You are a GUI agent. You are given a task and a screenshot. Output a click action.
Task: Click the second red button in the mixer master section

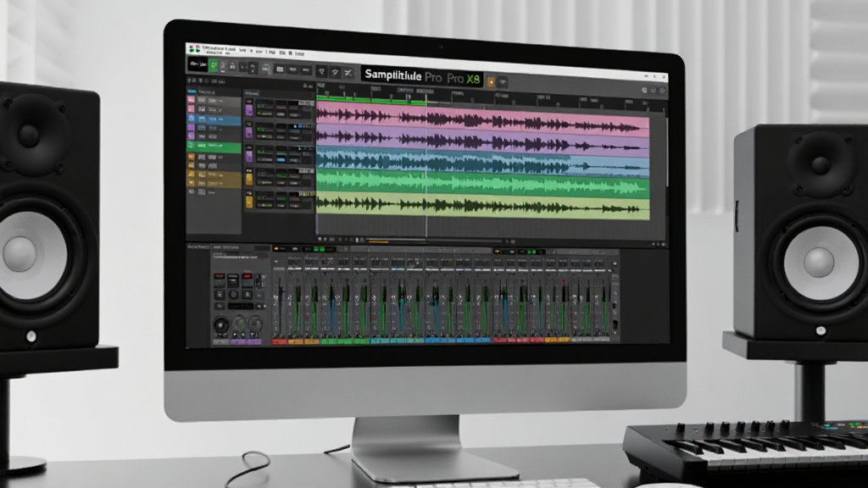click(x=247, y=276)
